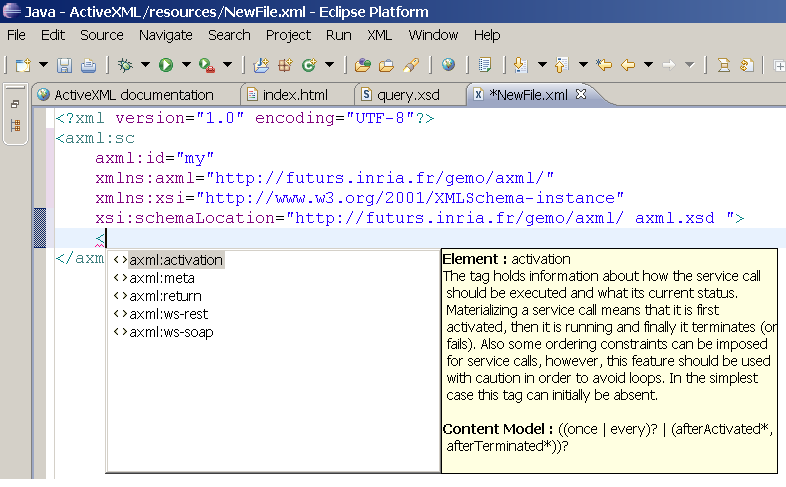This screenshot has width=786, height=487.
Task: Click the Print icon
Action: [x=88, y=65]
